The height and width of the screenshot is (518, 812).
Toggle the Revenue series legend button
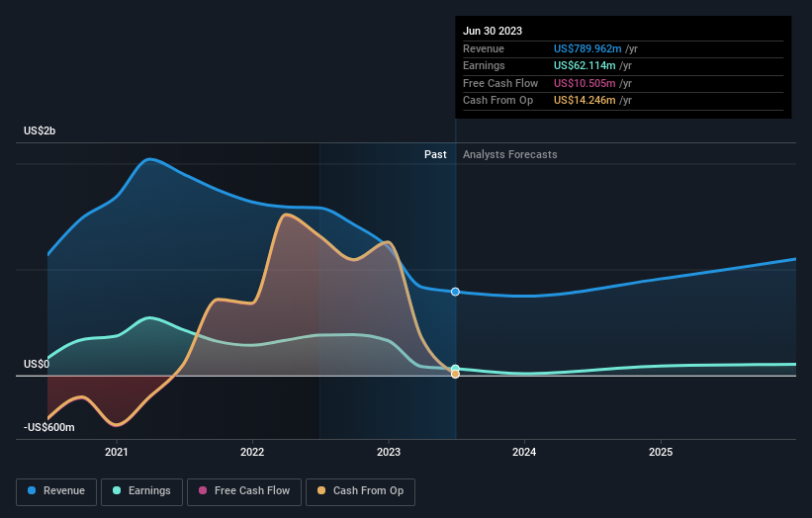(x=56, y=491)
